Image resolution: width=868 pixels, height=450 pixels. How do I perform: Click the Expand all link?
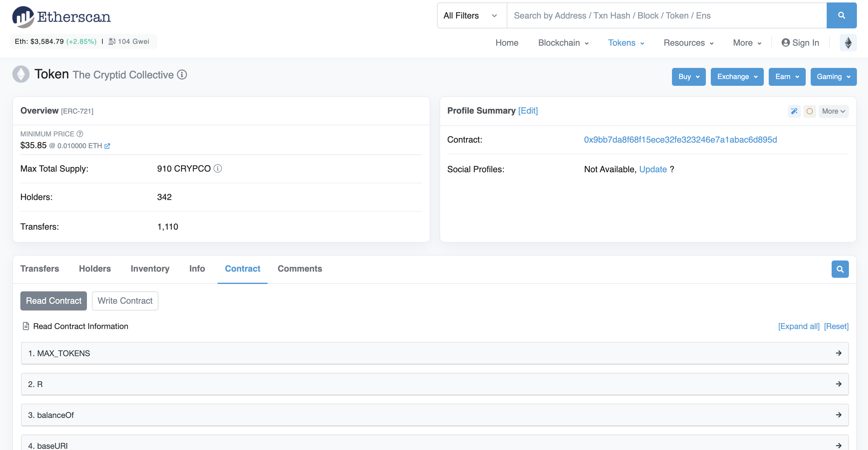click(798, 326)
